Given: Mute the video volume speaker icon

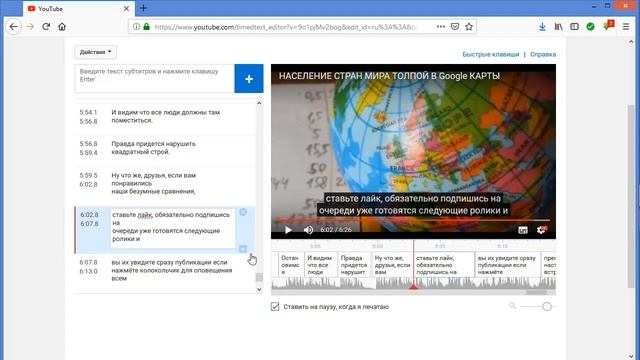Looking at the screenshot, I should point(308,230).
